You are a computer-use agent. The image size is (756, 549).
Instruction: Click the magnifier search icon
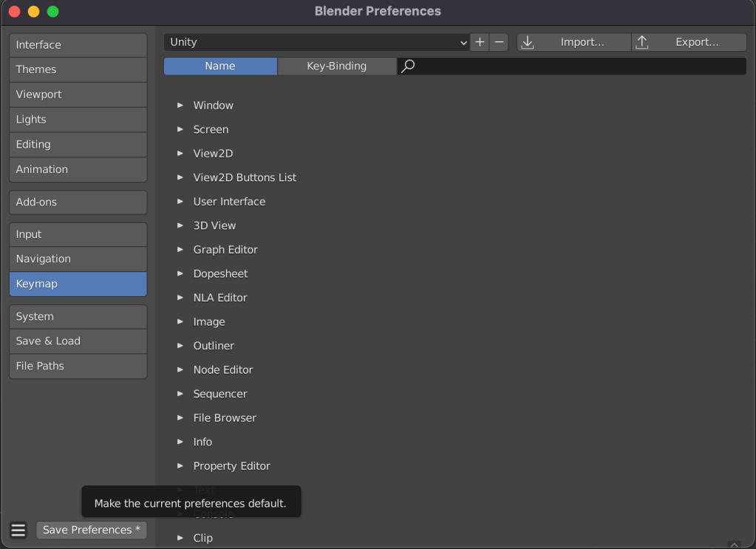click(406, 66)
